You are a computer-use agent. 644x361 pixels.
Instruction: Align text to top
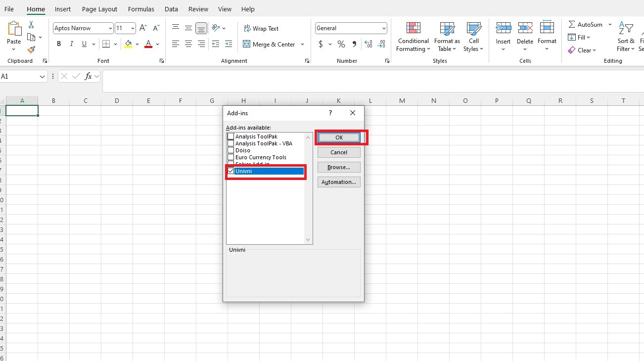point(176,28)
